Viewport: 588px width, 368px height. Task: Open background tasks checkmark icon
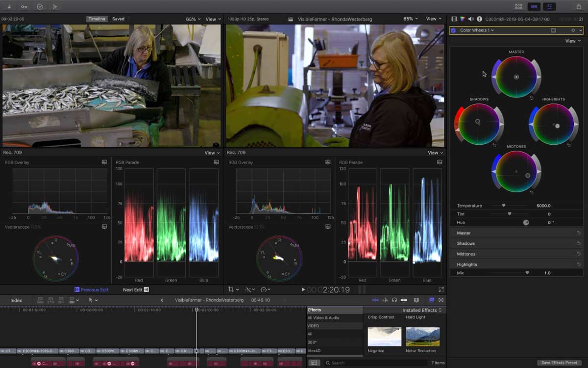pyautogui.click(x=40, y=6)
